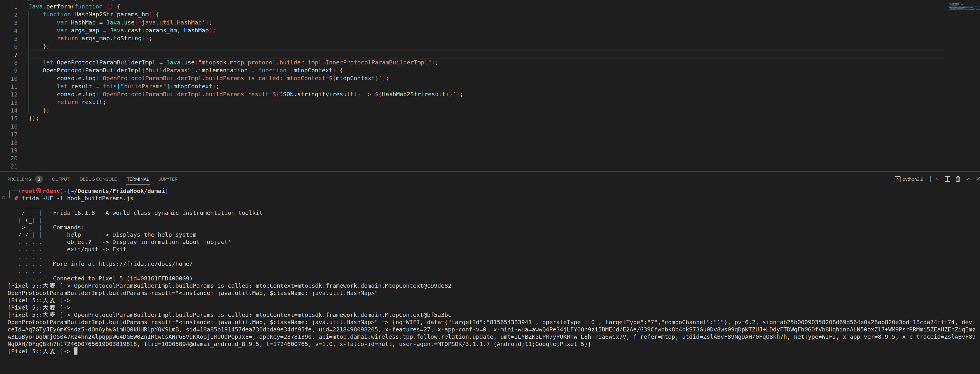Switch to the PROBLEMS tab
980x374 pixels.
point(19,179)
